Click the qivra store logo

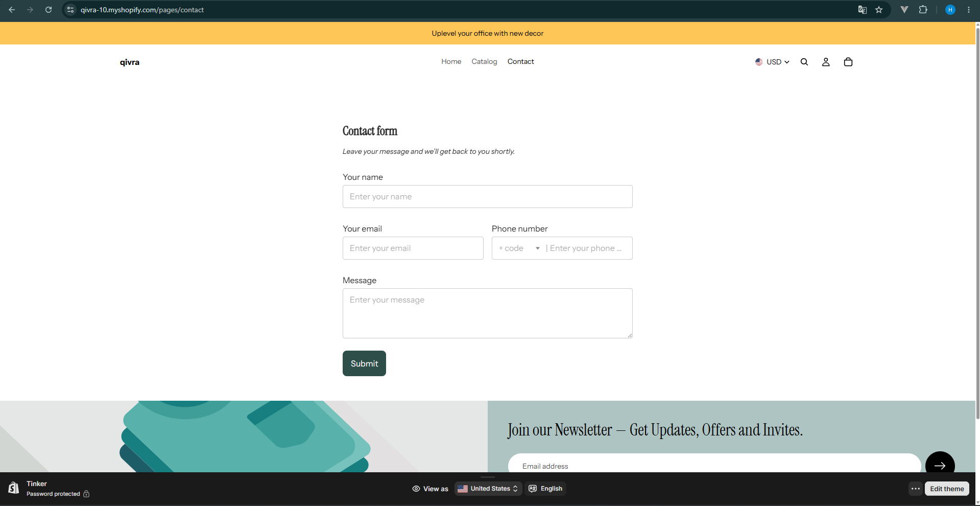pos(130,62)
